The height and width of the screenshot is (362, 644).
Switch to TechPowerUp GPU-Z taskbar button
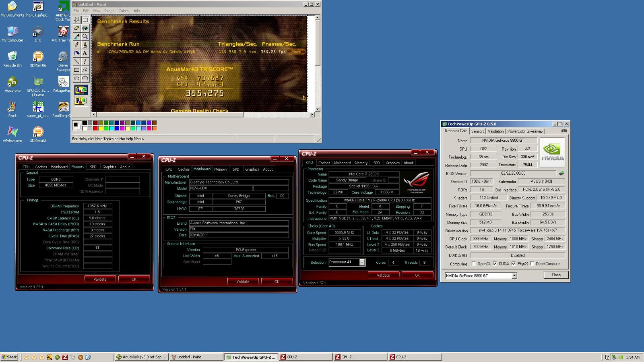coord(250,357)
